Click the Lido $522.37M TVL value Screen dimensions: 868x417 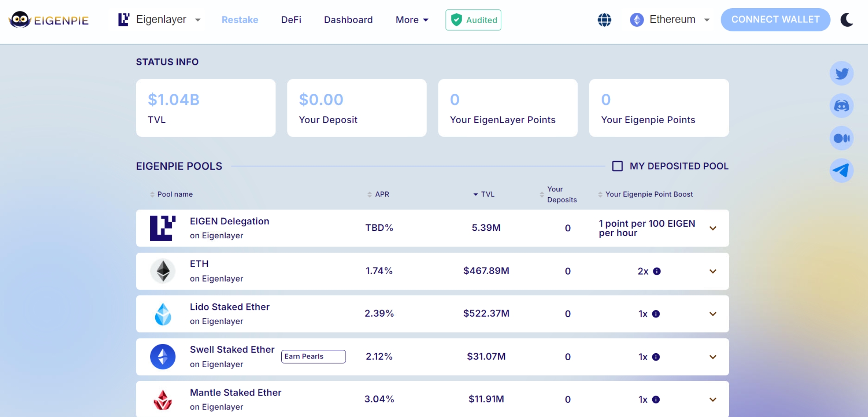[x=486, y=314]
